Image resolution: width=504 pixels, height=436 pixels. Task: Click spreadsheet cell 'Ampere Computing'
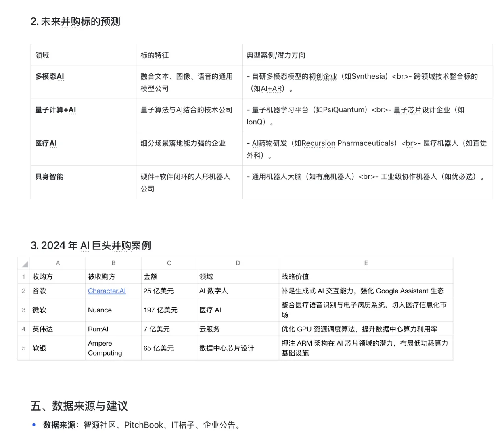click(113, 348)
